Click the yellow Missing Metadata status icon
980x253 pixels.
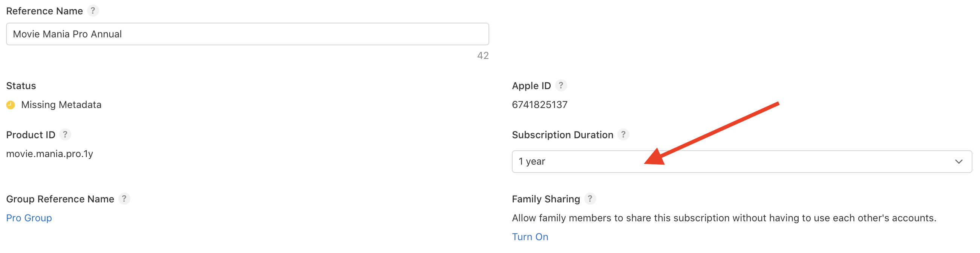(x=11, y=105)
